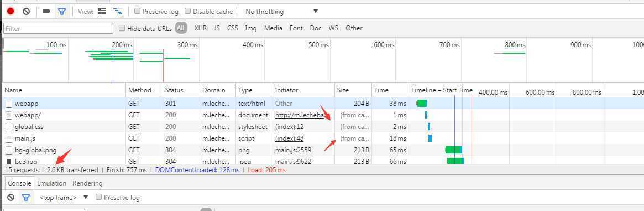The height and width of the screenshot is (211, 644).
Task: Clear the console with the circle-slash icon
Action: [11, 197]
